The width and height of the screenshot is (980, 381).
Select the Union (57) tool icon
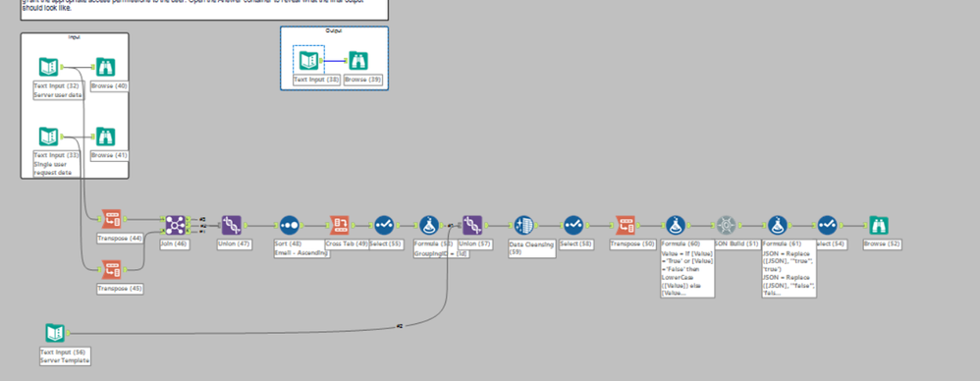coord(472,225)
